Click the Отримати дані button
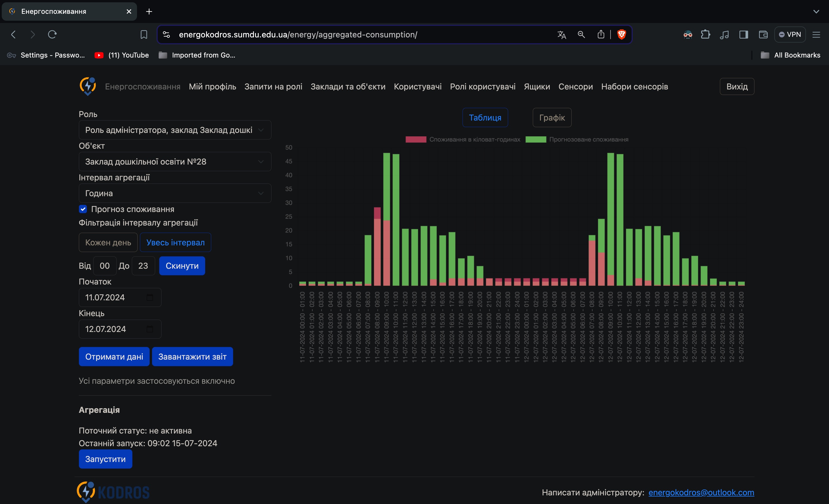This screenshot has width=829, height=504. click(x=114, y=356)
